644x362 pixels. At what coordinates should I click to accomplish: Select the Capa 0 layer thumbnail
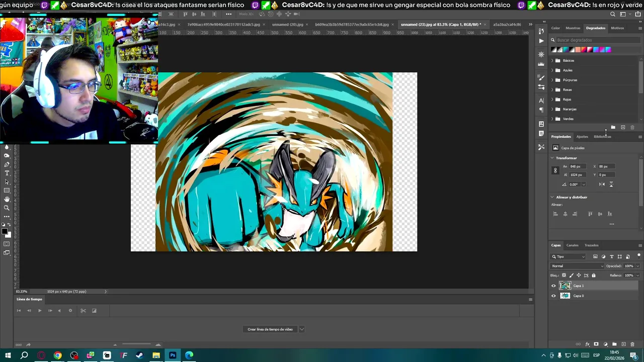tap(565, 296)
